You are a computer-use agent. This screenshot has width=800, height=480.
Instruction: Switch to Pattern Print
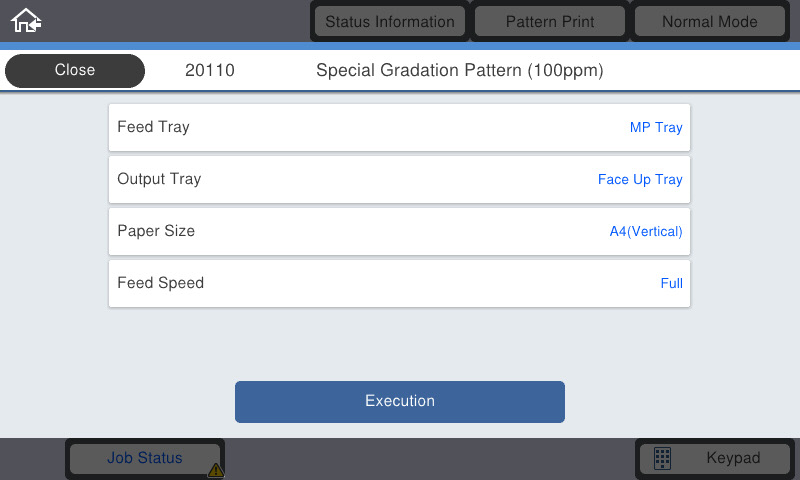click(x=549, y=21)
